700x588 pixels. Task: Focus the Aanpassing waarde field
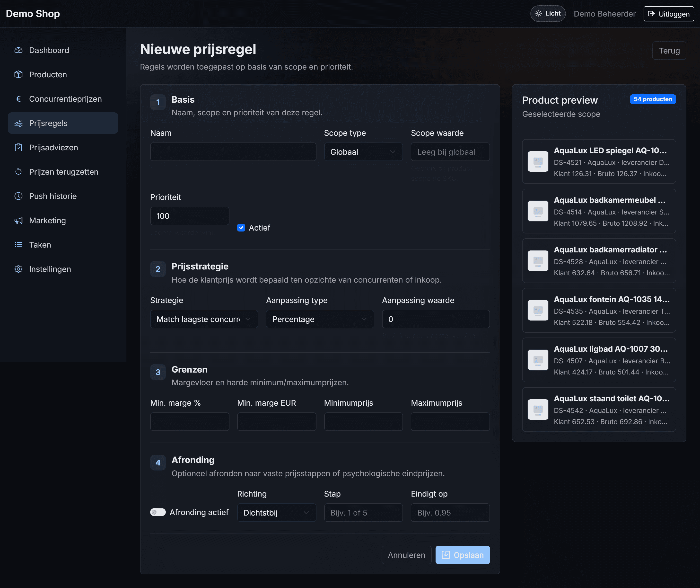point(436,320)
